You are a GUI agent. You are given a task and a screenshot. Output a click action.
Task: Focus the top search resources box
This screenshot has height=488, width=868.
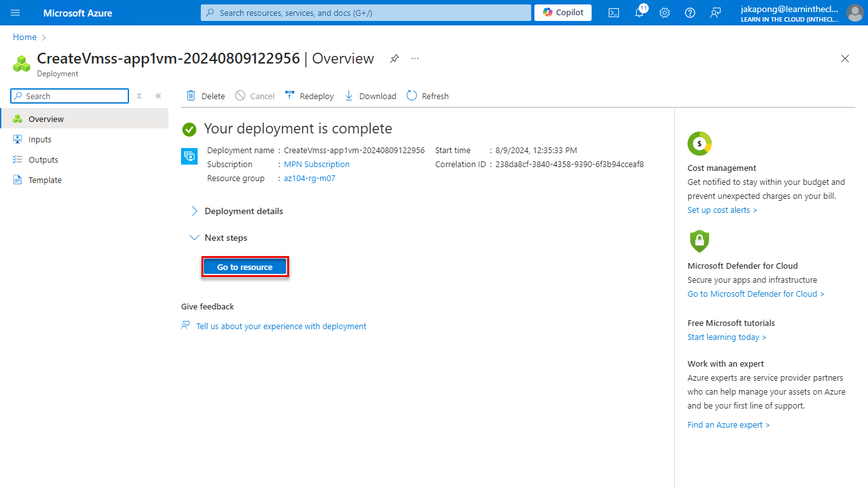[365, 13]
